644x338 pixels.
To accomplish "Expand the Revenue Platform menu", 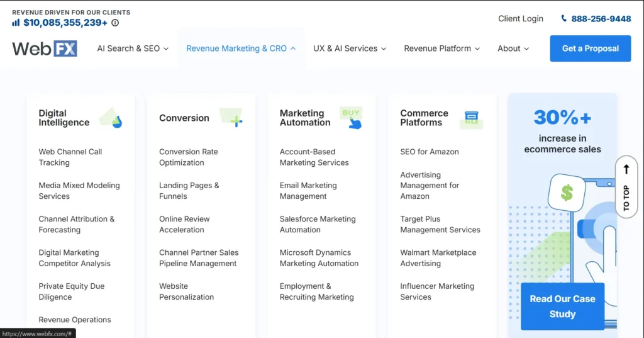I will tap(441, 48).
